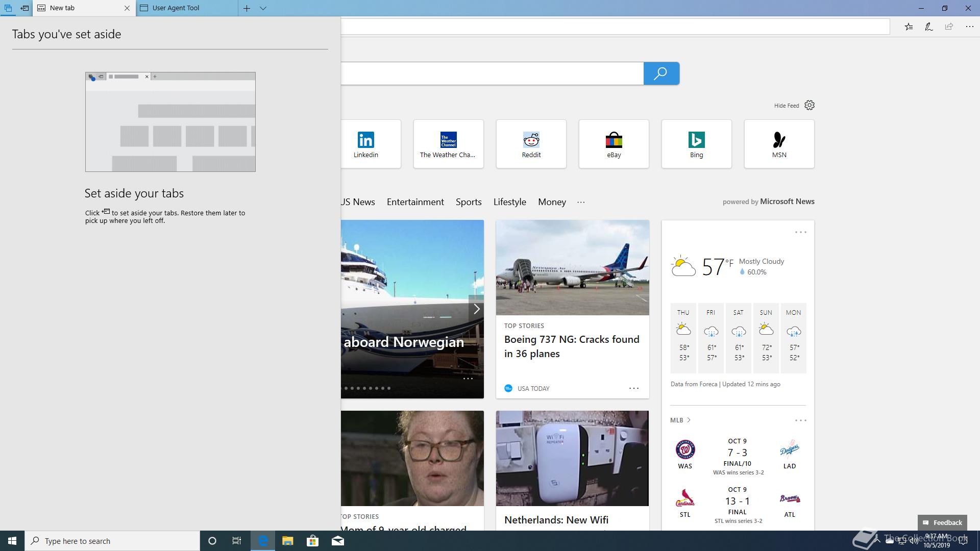
Task: Click the St. Louis Cardinals team logo
Action: pos(685,498)
